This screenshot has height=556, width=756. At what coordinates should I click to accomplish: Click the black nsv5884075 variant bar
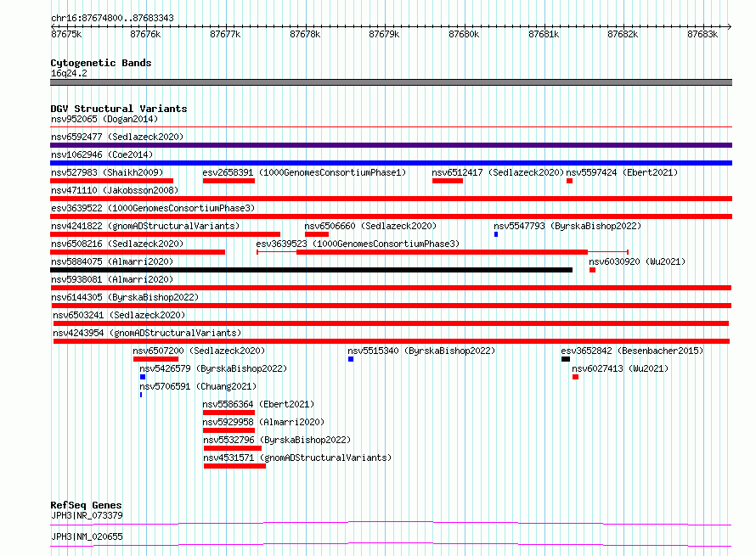tap(311, 270)
